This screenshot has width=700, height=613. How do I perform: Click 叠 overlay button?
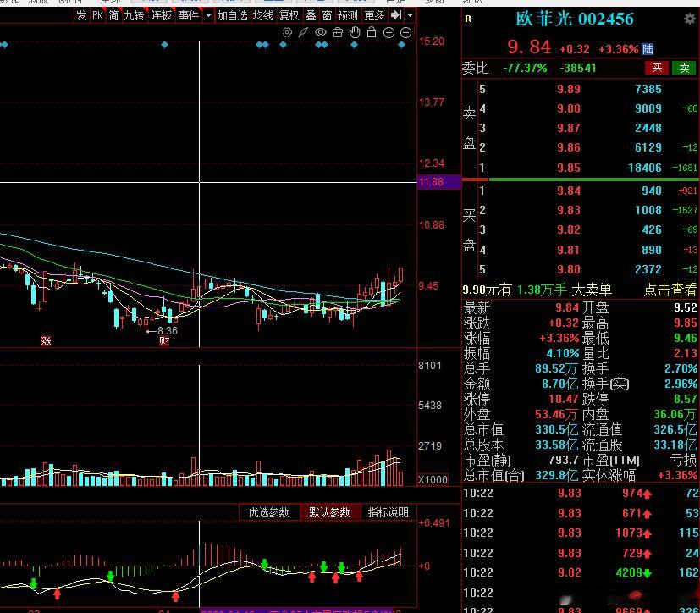[x=311, y=15]
